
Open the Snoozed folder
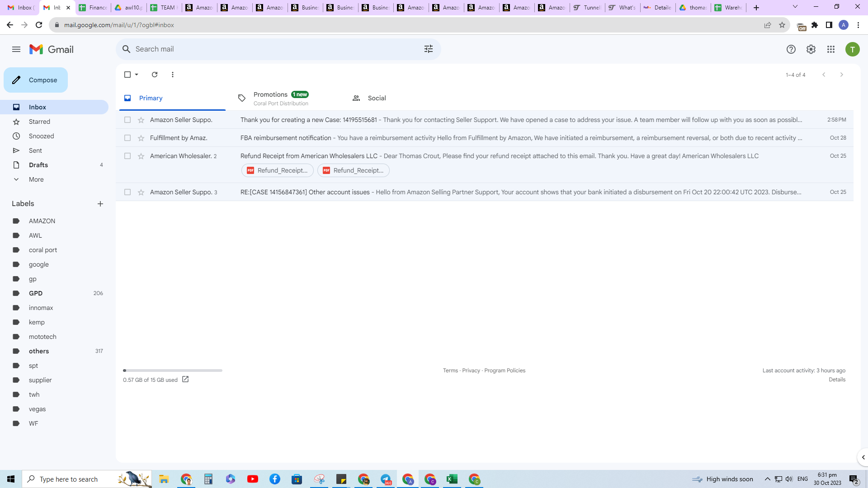(x=54, y=136)
